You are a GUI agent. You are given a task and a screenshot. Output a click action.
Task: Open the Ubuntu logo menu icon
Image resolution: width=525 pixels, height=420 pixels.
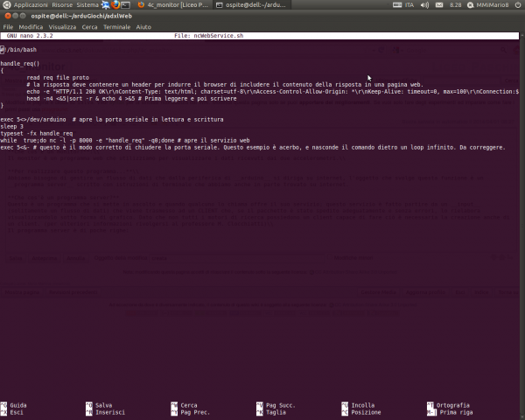click(6, 4)
